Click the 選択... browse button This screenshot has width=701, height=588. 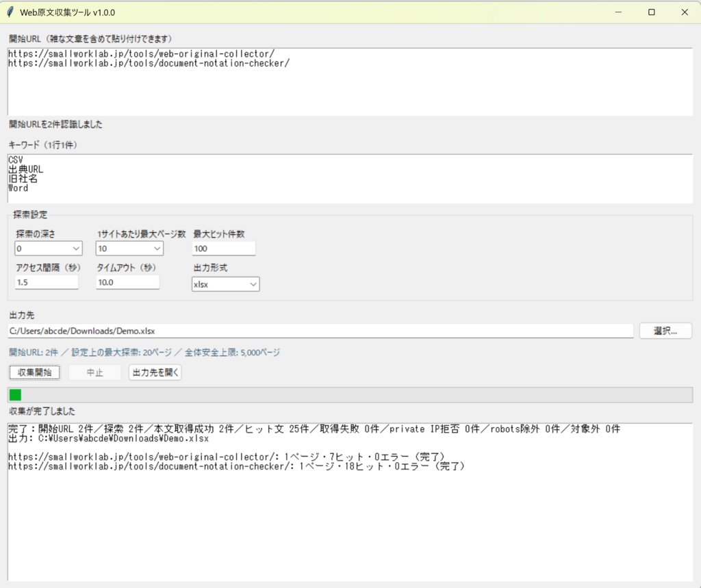(665, 331)
